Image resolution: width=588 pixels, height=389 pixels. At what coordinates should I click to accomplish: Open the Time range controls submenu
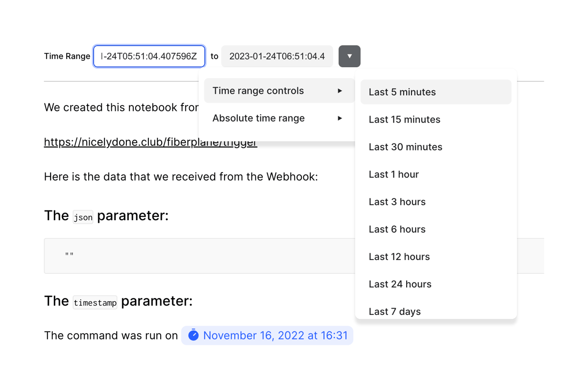click(258, 91)
